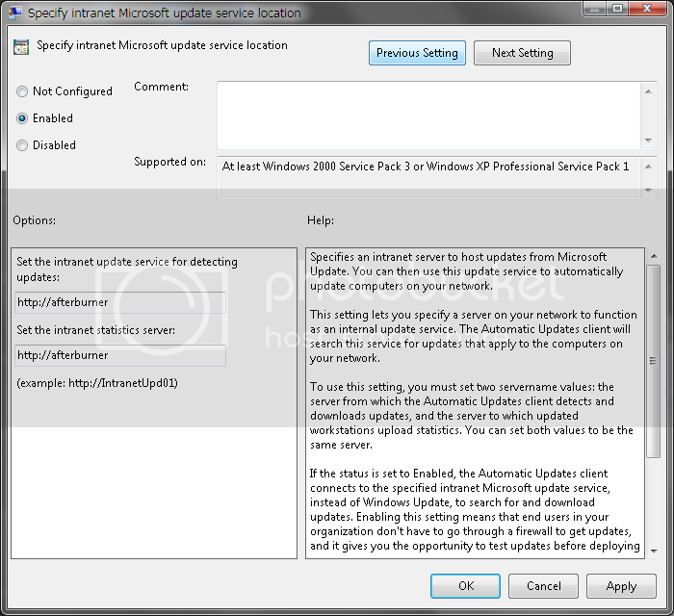Select the Not Configured radio button

(x=22, y=91)
